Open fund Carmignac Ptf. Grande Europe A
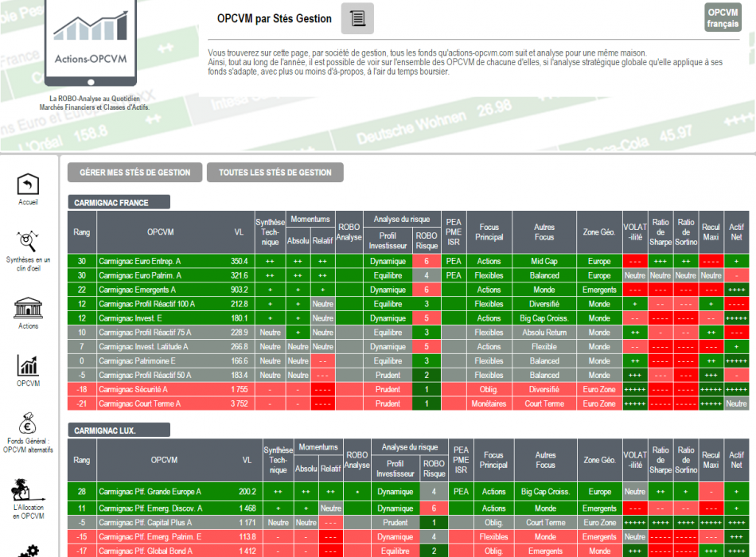The height and width of the screenshot is (557, 756). click(x=150, y=492)
